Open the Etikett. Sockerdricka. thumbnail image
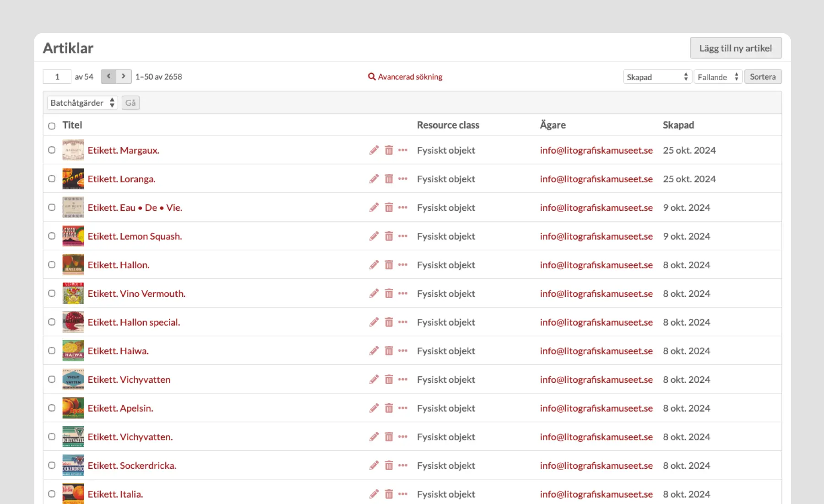Screen dimensions: 824x504 pyautogui.click(x=73, y=465)
